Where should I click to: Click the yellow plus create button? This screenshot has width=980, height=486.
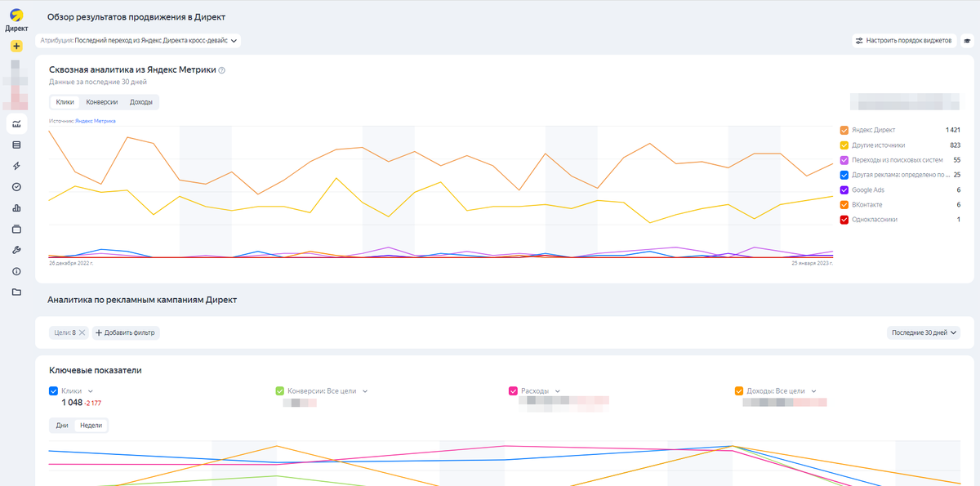pyautogui.click(x=16, y=47)
